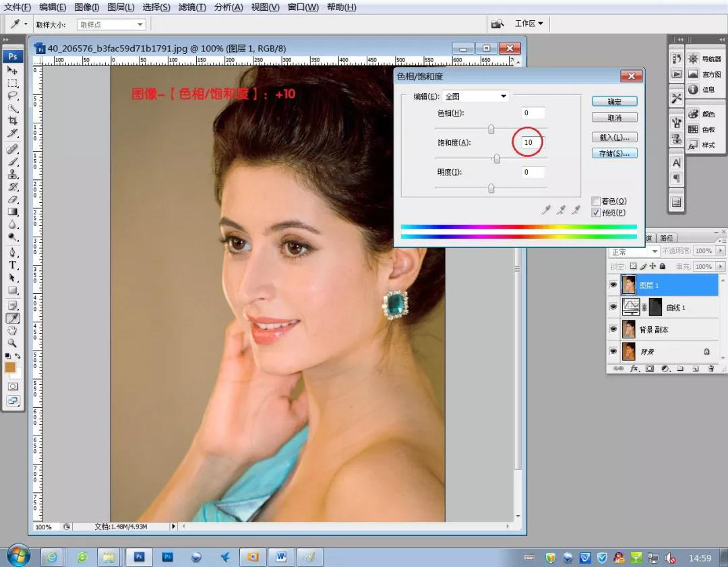This screenshot has width=728, height=567.
Task: Select the Hand tool
Action: pyautogui.click(x=13, y=330)
